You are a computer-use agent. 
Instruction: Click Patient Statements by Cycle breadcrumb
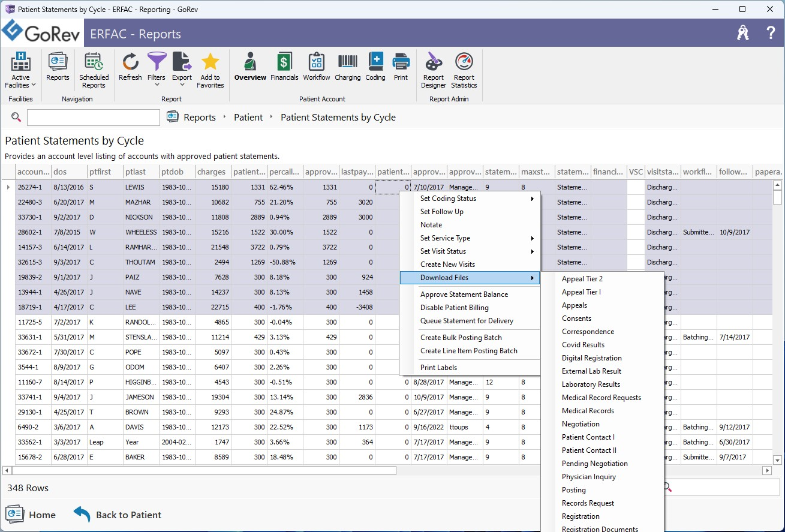click(x=338, y=118)
